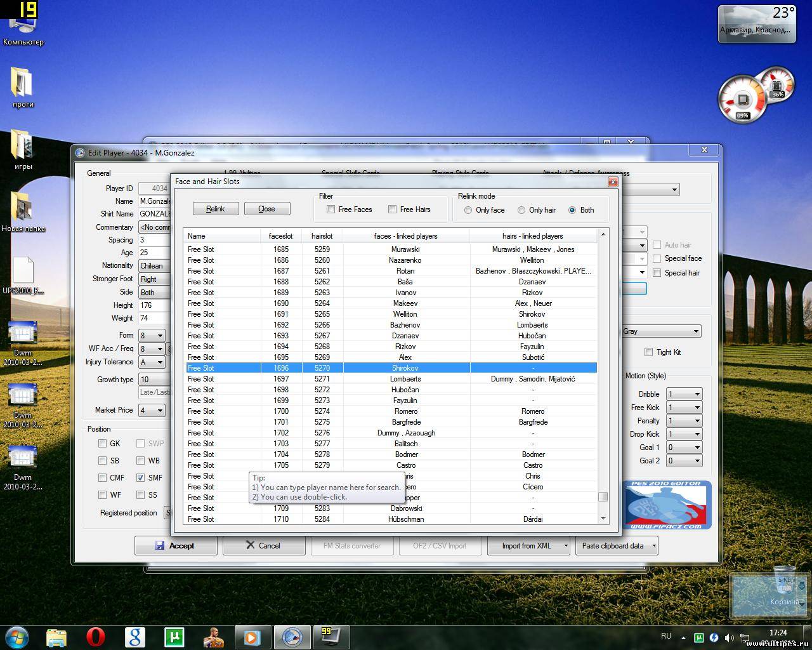812x650 pixels.
Task: Click the Windows Start button
Action: click(17, 636)
